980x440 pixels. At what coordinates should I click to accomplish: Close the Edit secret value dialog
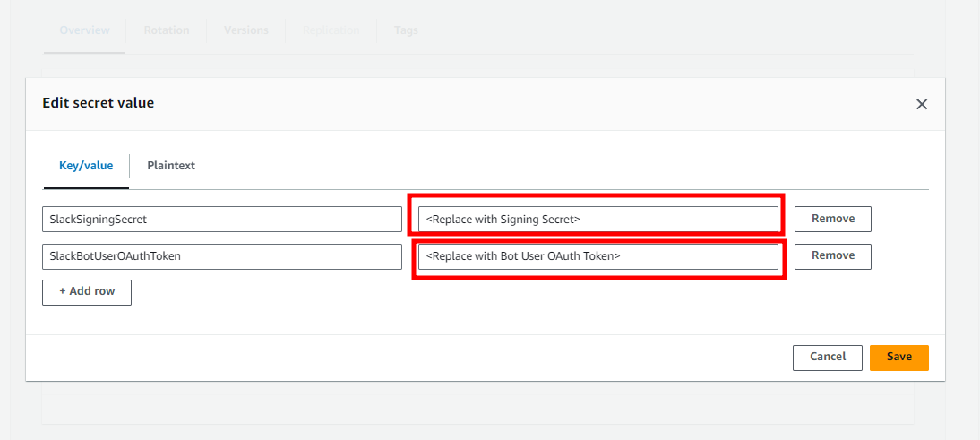pos(921,104)
